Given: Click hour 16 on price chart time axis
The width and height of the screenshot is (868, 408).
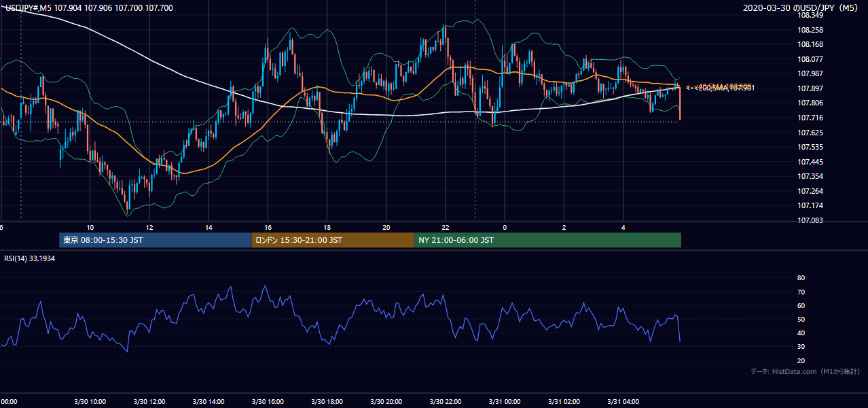Looking at the screenshot, I should [268, 227].
